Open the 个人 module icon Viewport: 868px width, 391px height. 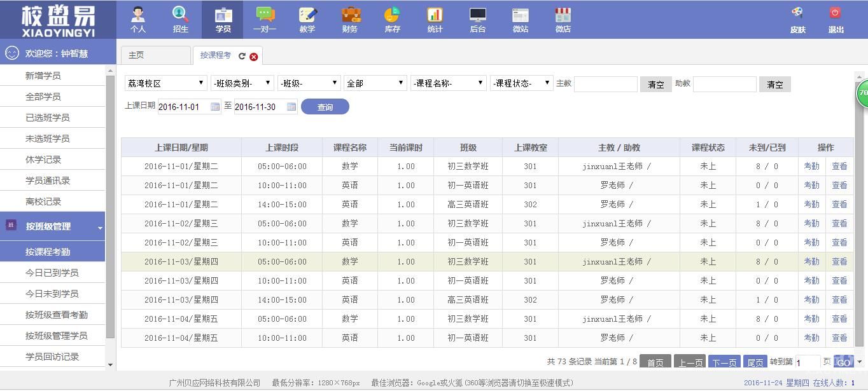[x=138, y=19]
